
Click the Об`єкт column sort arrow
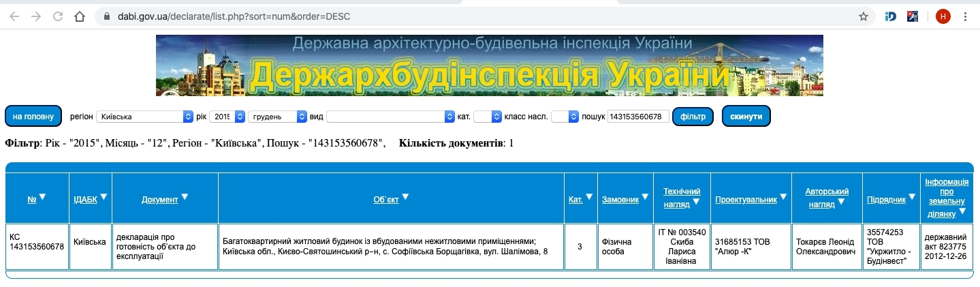point(405,197)
